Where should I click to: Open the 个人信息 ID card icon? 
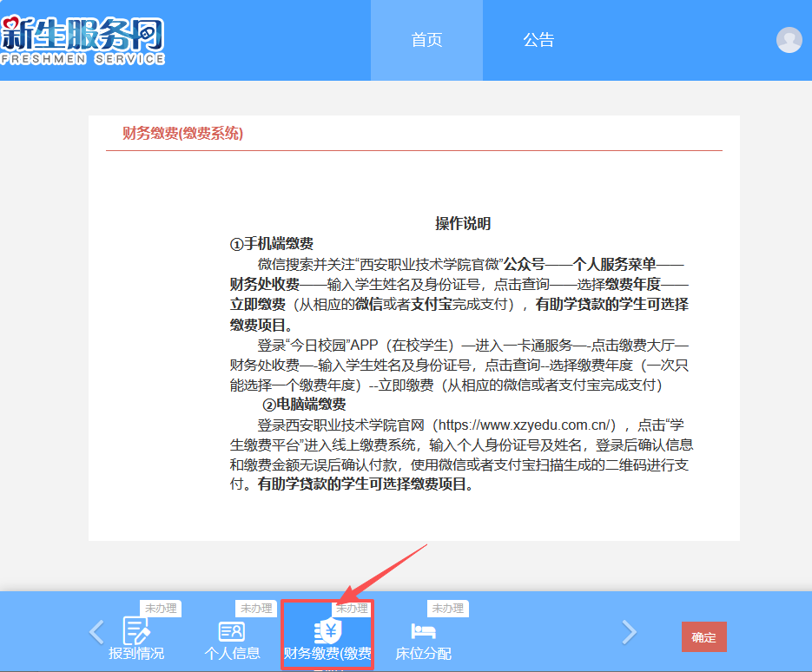click(232, 631)
